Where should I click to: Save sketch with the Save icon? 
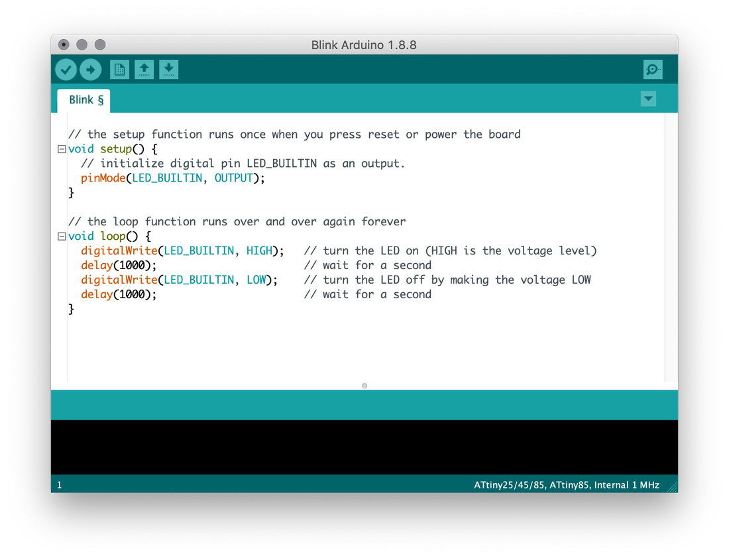(169, 70)
